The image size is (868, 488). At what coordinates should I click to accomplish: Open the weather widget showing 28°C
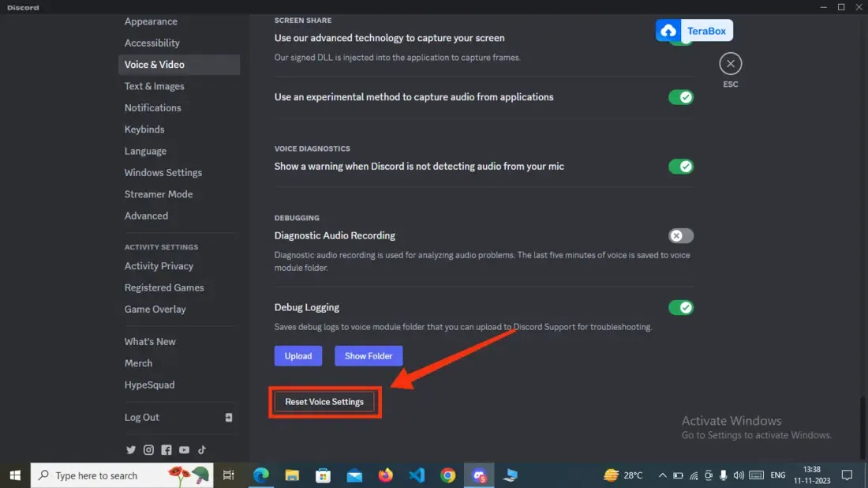click(623, 475)
